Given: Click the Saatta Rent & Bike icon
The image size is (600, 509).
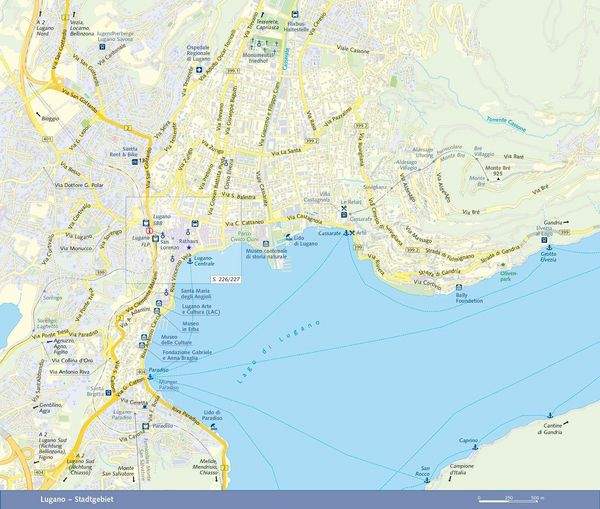Looking at the screenshot, I should tap(135, 162).
